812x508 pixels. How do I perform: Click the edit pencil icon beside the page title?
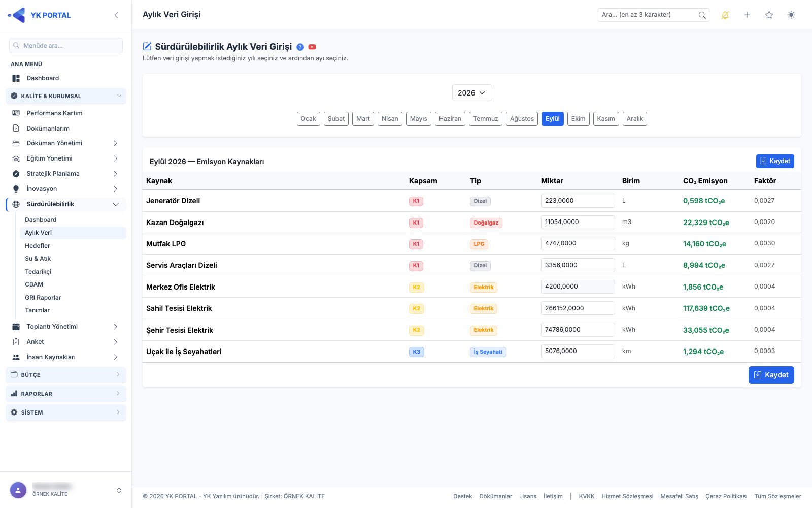(147, 46)
